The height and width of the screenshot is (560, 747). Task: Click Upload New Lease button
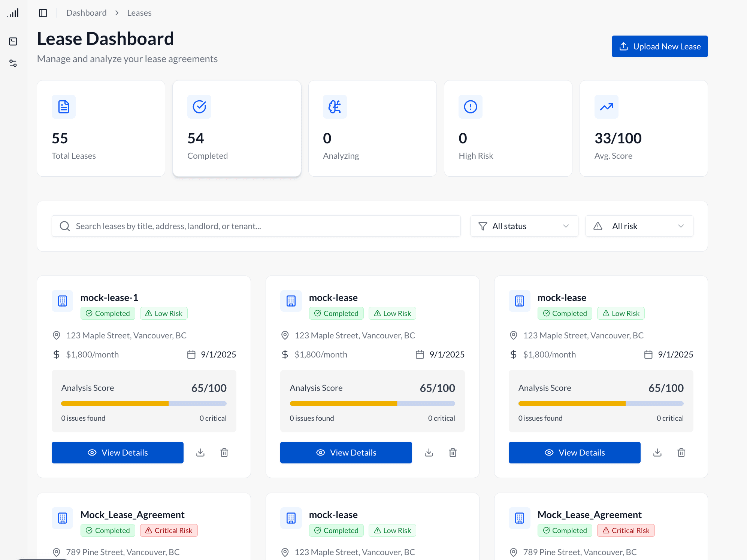coord(660,46)
